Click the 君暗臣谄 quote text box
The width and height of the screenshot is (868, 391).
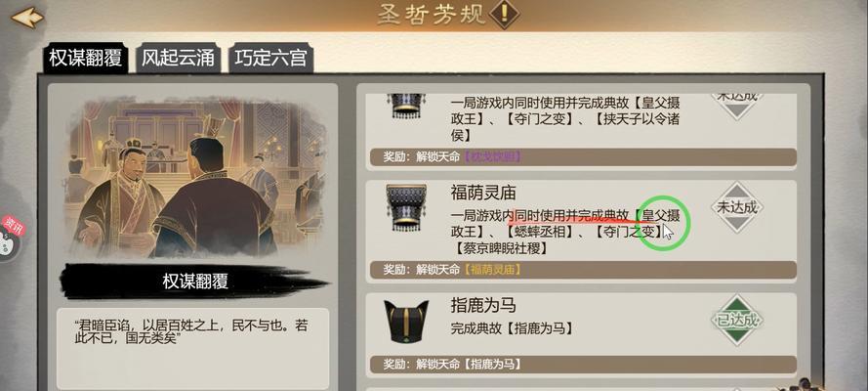pos(192,348)
